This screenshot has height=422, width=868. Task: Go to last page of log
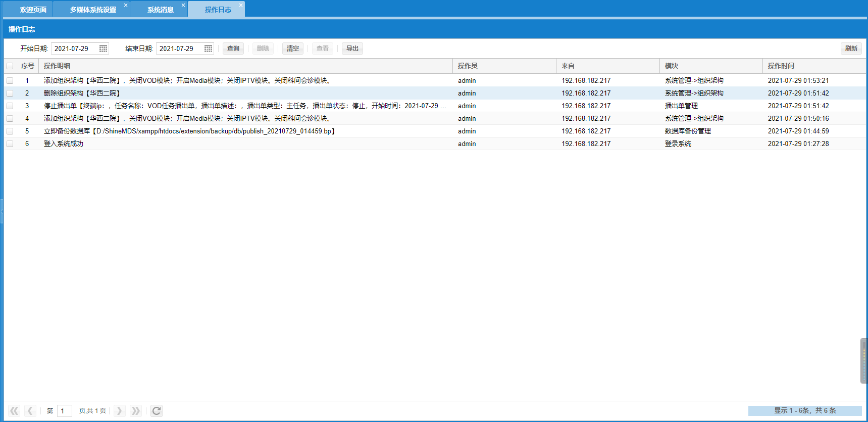pos(135,411)
